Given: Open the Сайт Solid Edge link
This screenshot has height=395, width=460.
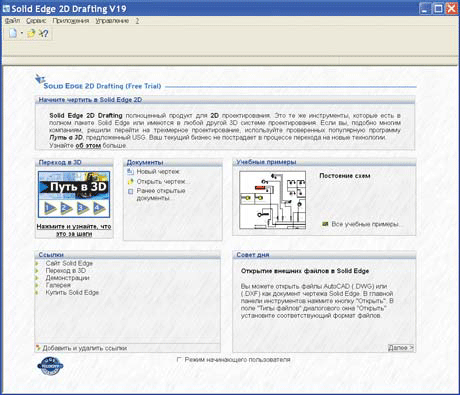Looking at the screenshot, I should point(69,263).
